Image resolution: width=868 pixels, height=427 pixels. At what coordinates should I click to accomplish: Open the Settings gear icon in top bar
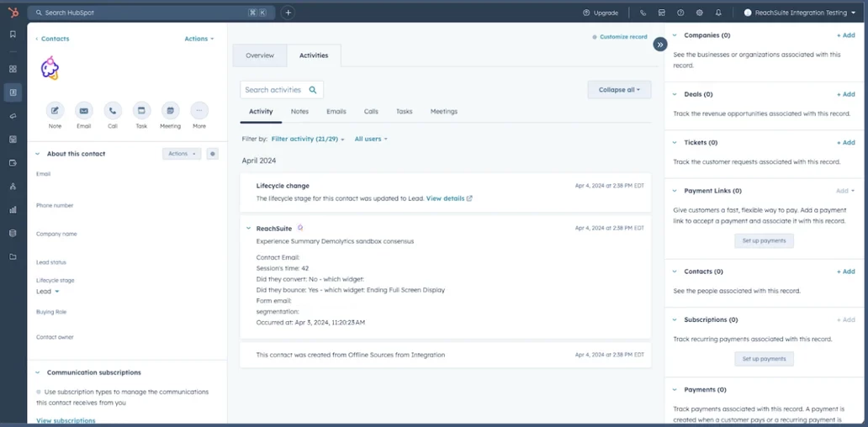(x=699, y=13)
